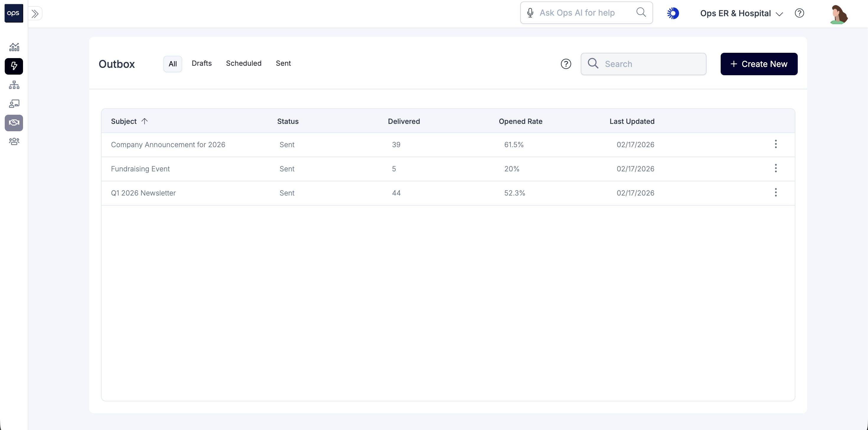This screenshot has width=868, height=430.
Task: Switch to the Drafts tab
Action: click(201, 63)
